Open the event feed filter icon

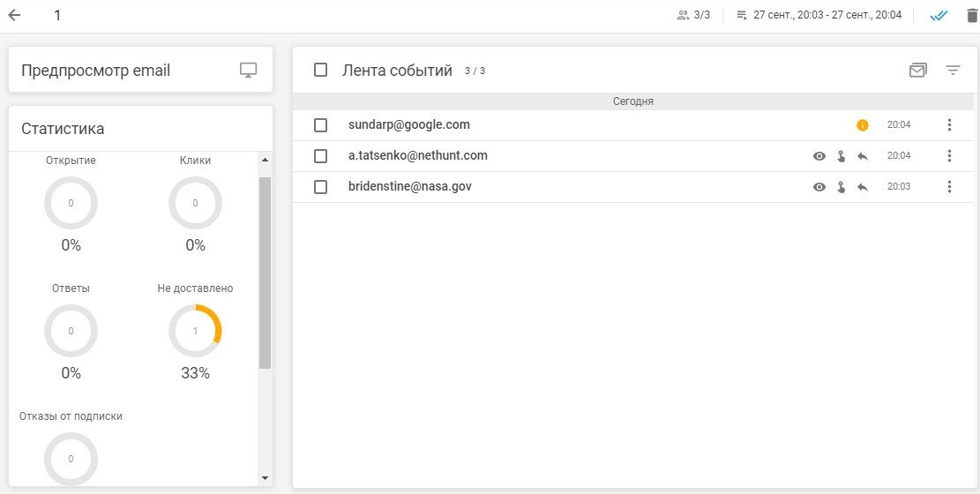pos(953,71)
